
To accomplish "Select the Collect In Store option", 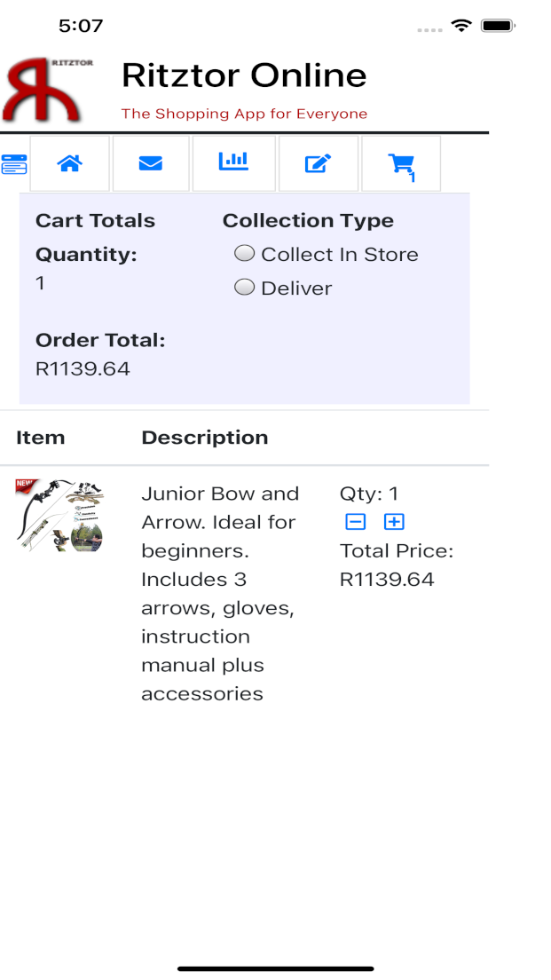I will 244,254.
